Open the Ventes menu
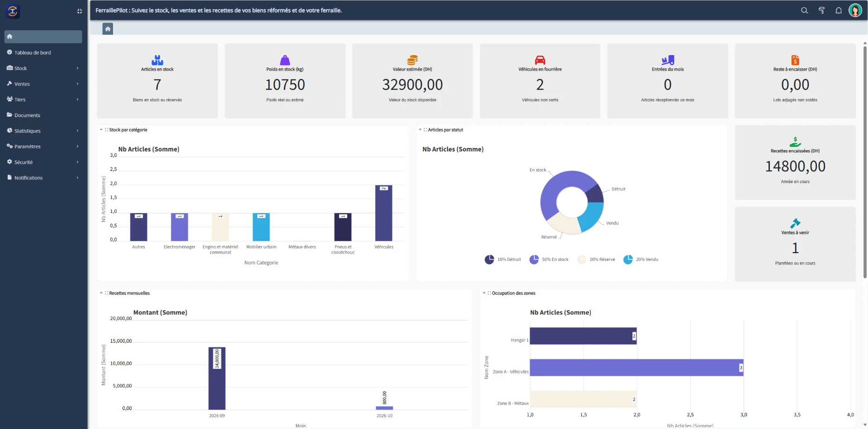 point(22,84)
